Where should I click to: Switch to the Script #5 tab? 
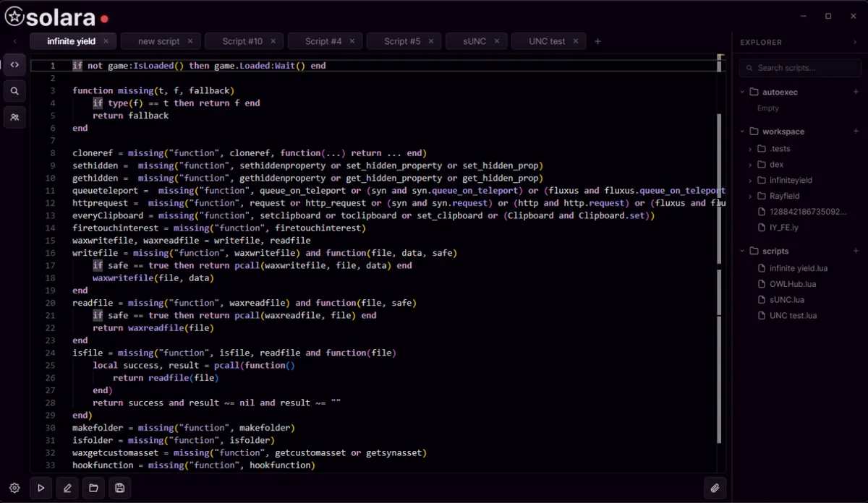402,41
